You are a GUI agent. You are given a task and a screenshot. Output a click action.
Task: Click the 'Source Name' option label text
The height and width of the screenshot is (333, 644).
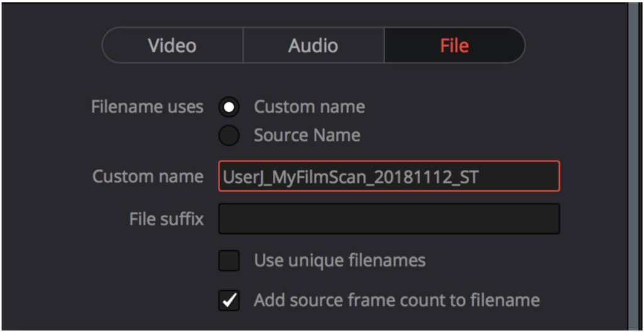(x=307, y=135)
